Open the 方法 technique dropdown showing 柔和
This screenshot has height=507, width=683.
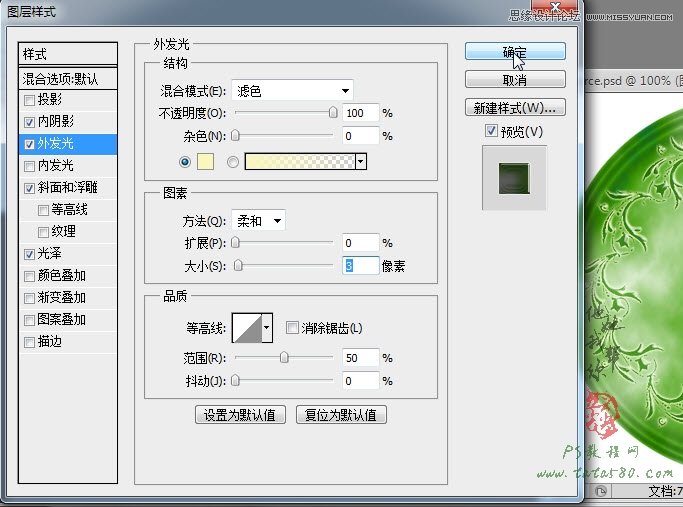pos(258,221)
